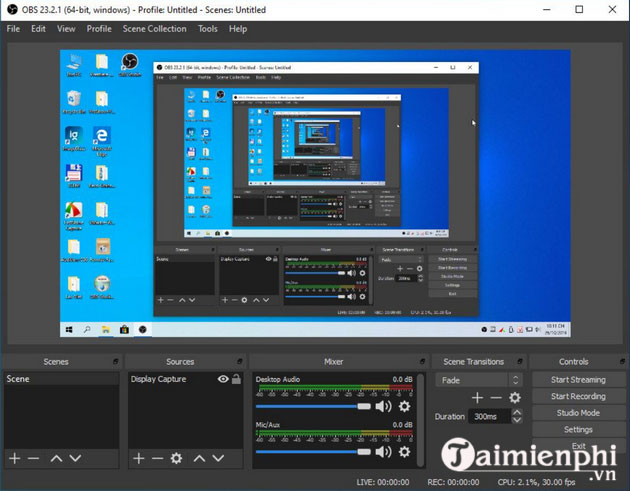Move source down in Sources list
Screen dimensions: 630x491
pyautogui.click(x=218, y=458)
